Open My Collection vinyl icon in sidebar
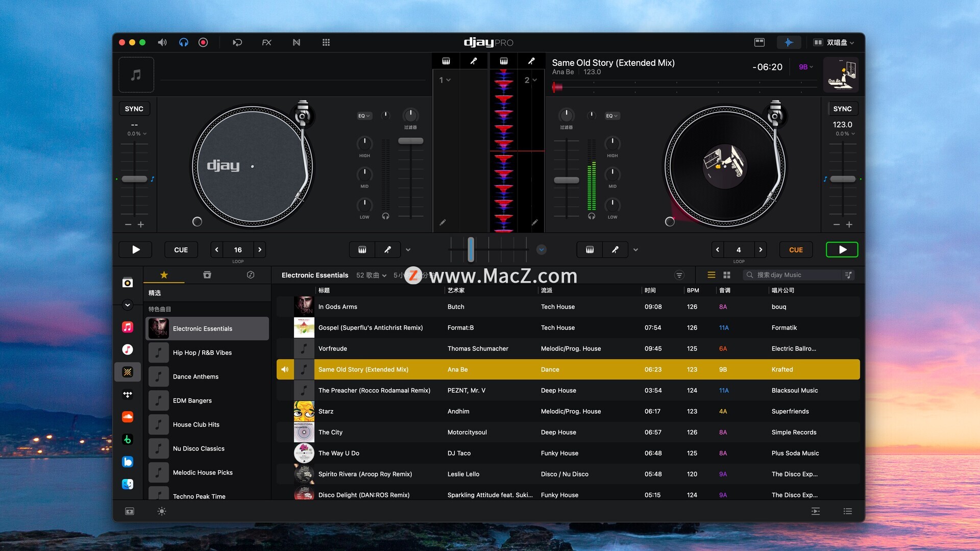This screenshot has height=551, width=980. (128, 283)
